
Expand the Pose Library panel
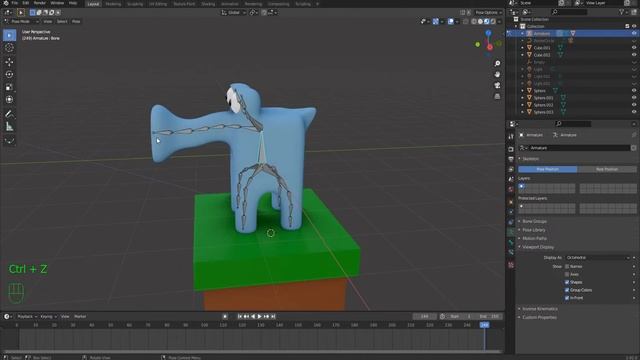click(533, 230)
